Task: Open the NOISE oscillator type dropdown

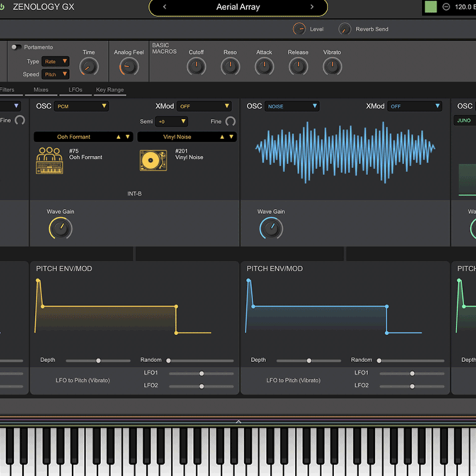Action: tap(292, 106)
